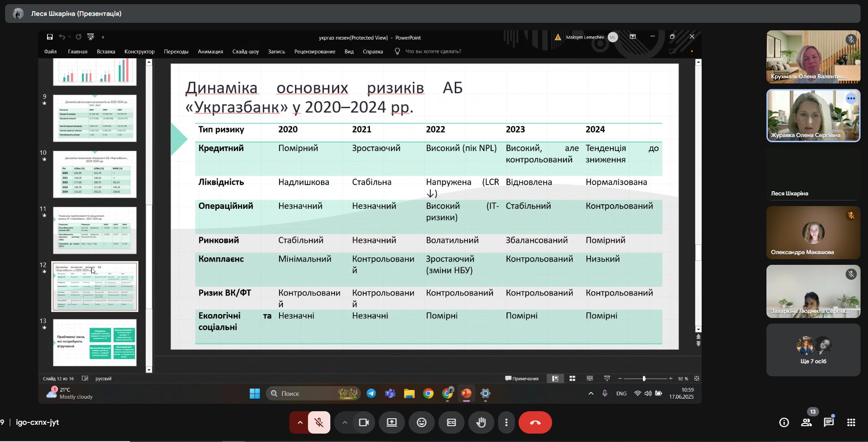Toggle closed captions button

coord(451,422)
